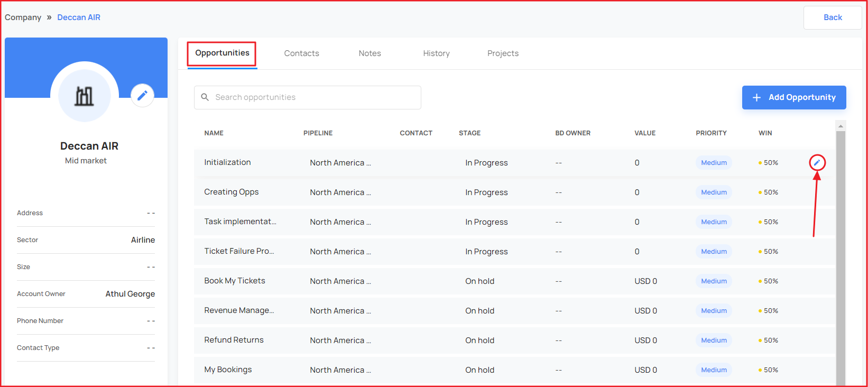The width and height of the screenshot is (868, 387).
Task: Select Book My Tickets opportunity
Action: pos(235,281)
